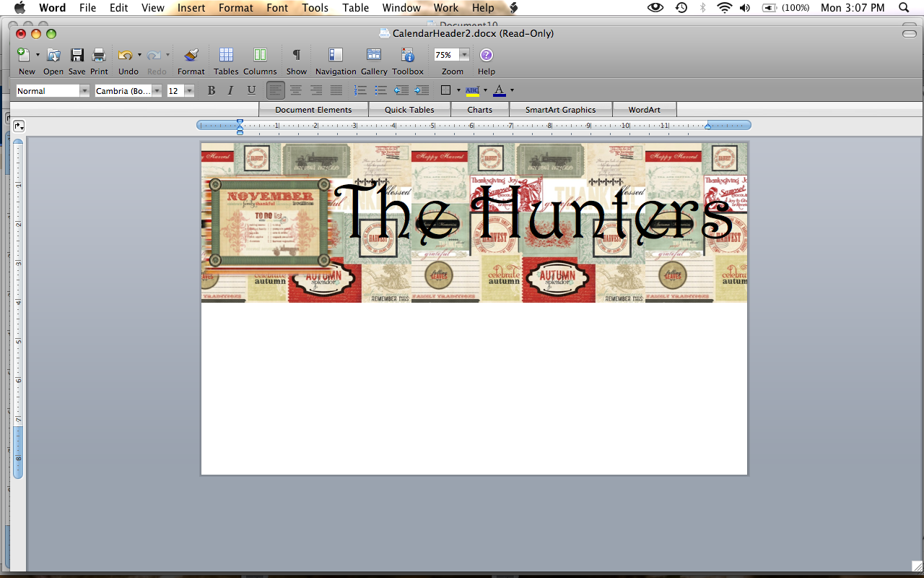Switch to Charts tab
The width and height of the screenshot is (924, 578).
click(479, 110)
